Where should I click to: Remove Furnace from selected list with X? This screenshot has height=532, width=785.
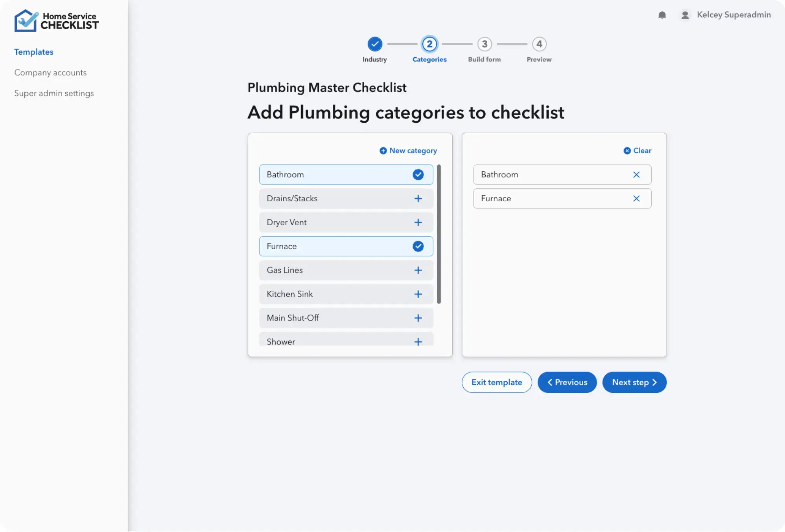pyautogui.click(x=636, y=199)
